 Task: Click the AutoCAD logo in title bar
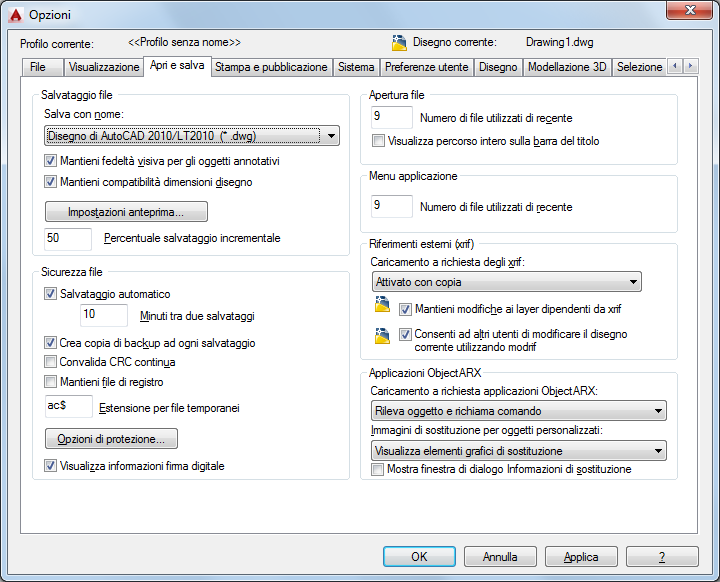click(x=16, y=15)
